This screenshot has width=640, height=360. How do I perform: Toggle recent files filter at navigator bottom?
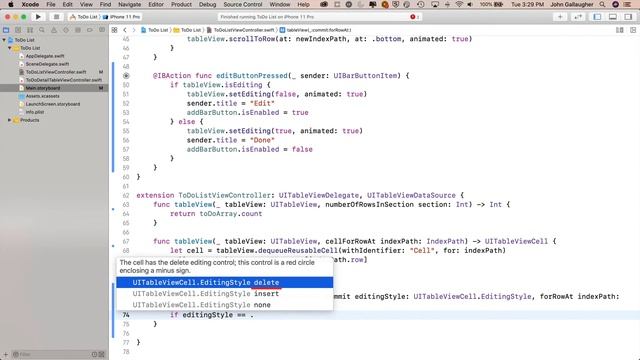[x=94, y=354]
